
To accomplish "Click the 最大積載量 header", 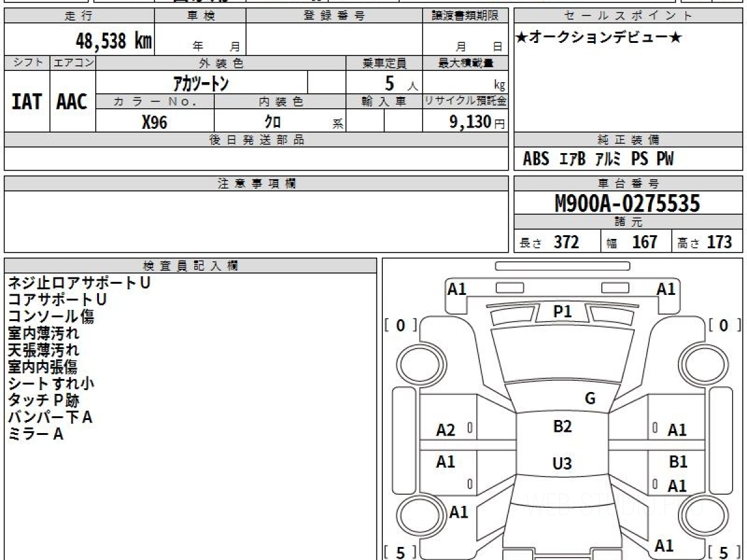I will [466, 63].
